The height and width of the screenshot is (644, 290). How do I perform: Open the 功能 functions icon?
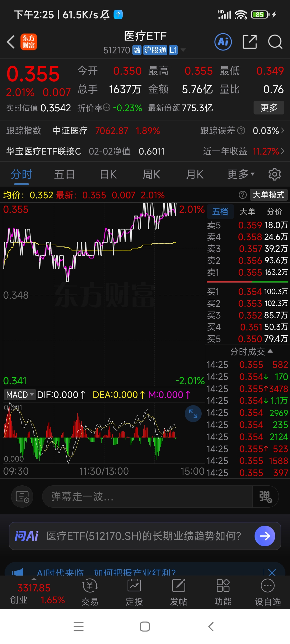[x=223, y=592]
